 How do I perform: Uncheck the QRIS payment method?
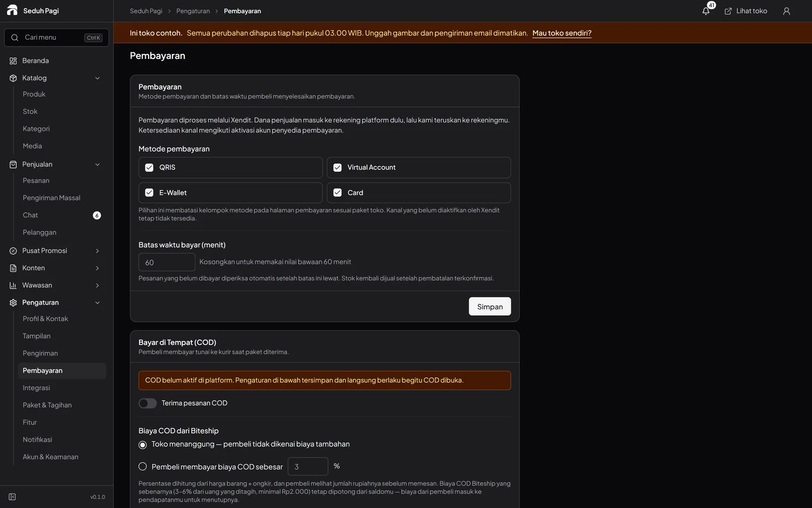[149, 168]
